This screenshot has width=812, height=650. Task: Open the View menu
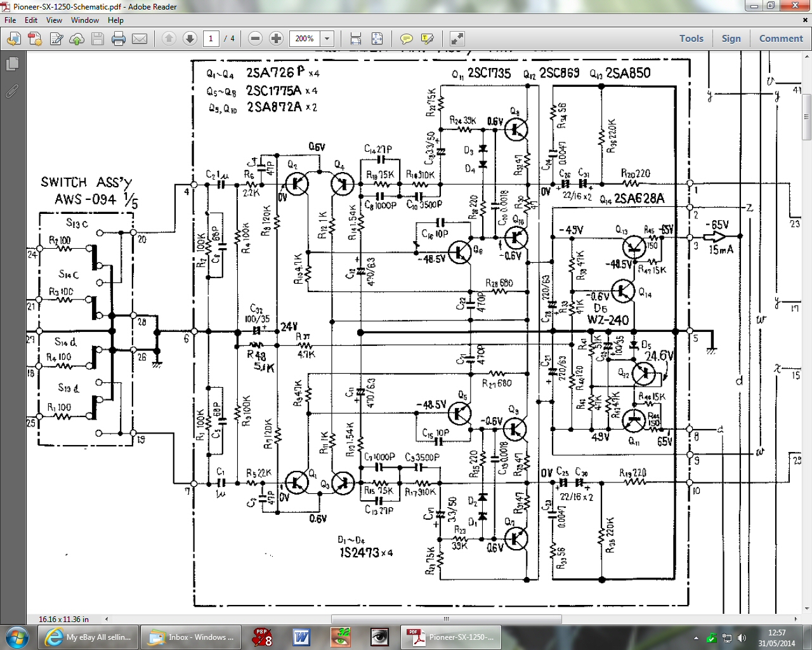(54, 20)
